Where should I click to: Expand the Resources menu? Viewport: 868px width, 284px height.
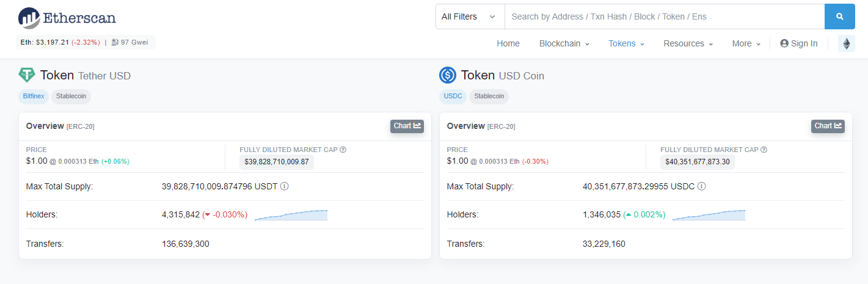tap(688, 43)
